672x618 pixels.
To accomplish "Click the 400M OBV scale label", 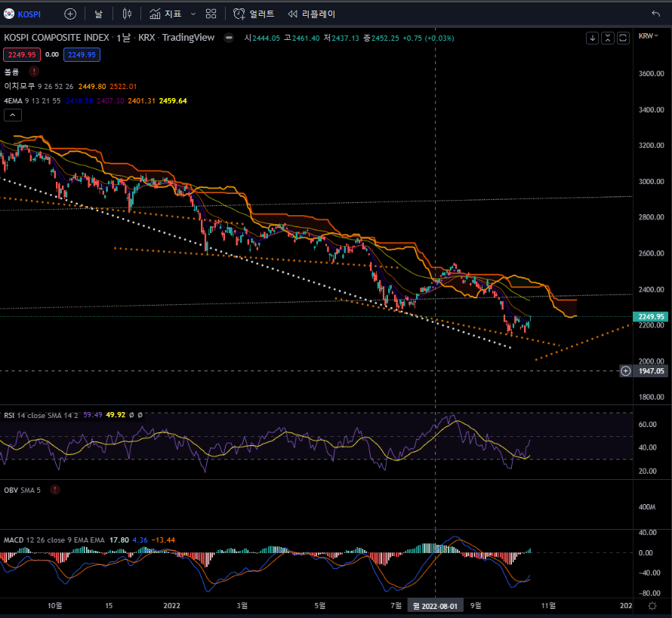I will (647, 507).
